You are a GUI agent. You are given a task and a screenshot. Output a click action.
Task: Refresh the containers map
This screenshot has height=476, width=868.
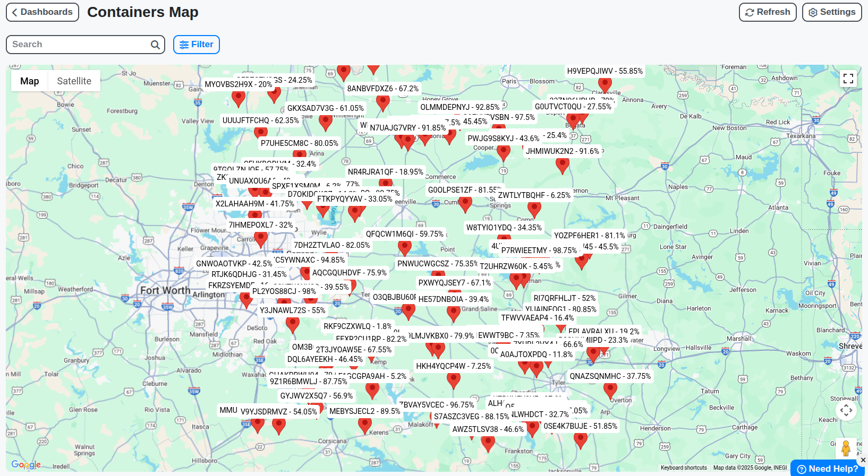coord(768,12)
